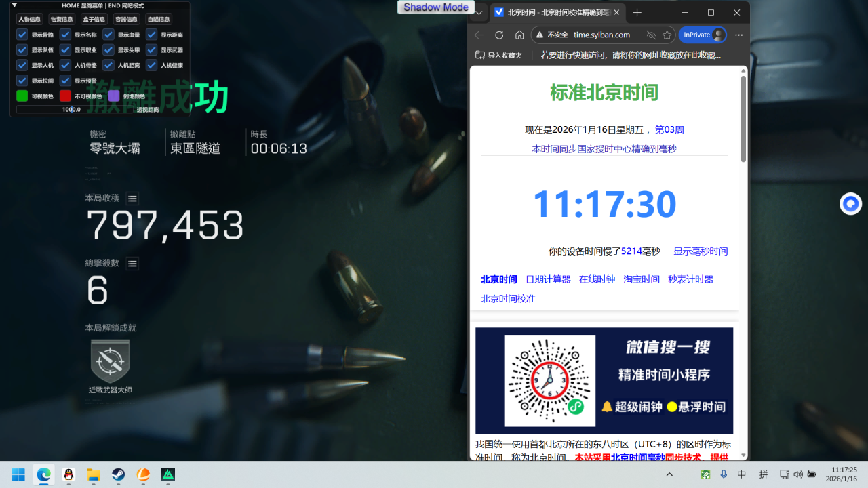Click the InPrivate profile badge
Image resolution: width=868 pixels, height=488 pixels.
pos(702,35)
